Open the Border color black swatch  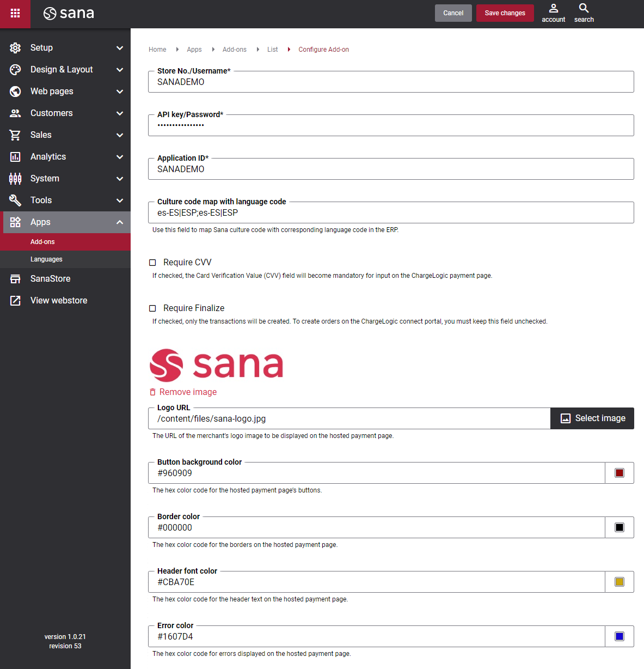pos(620,527)
